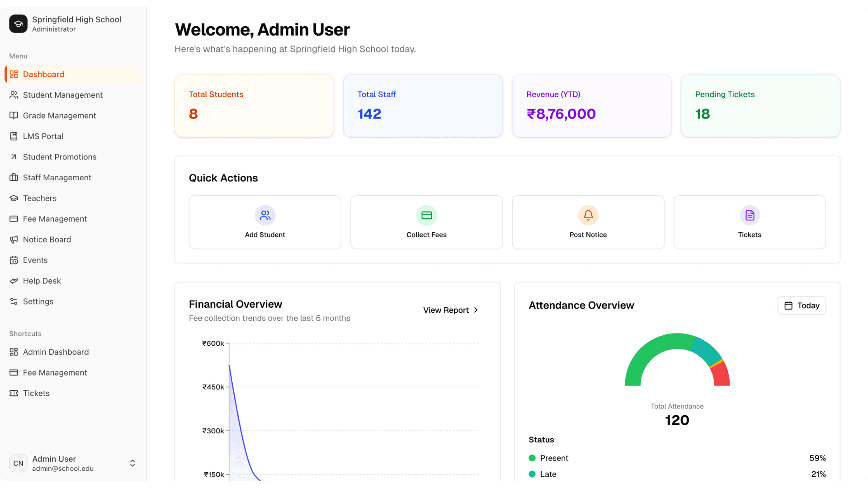
Task: Open the Settings menu item
Action: (x=38, y=301)
